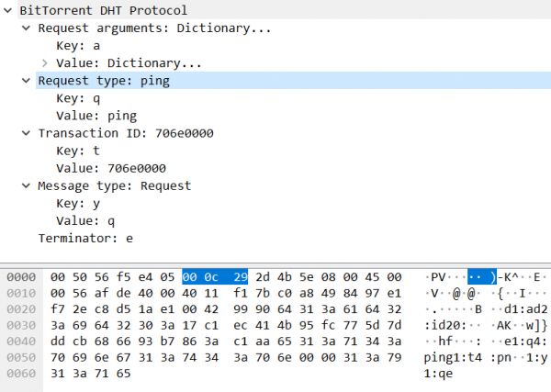Click the ASCII text ':id20:'
This screenshot has height=392, width=551.
445,325
